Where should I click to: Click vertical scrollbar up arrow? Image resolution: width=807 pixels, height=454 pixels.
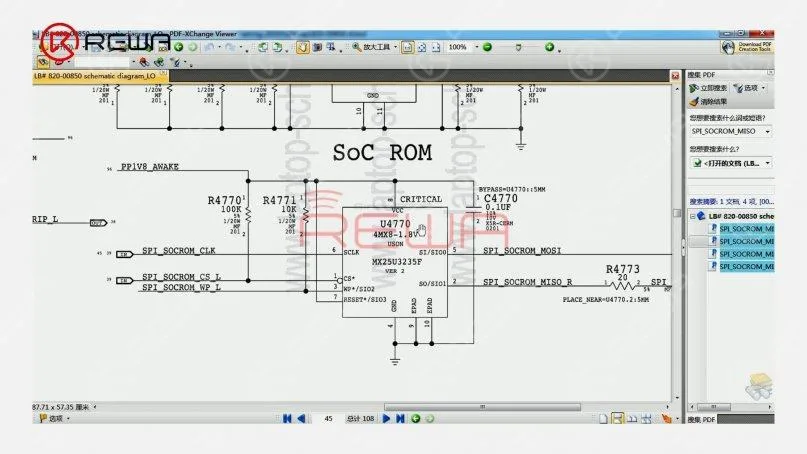coord(677,89)
